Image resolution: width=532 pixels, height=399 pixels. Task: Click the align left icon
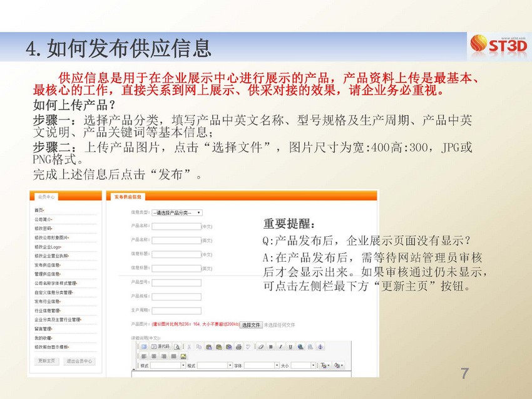point(143,356)
